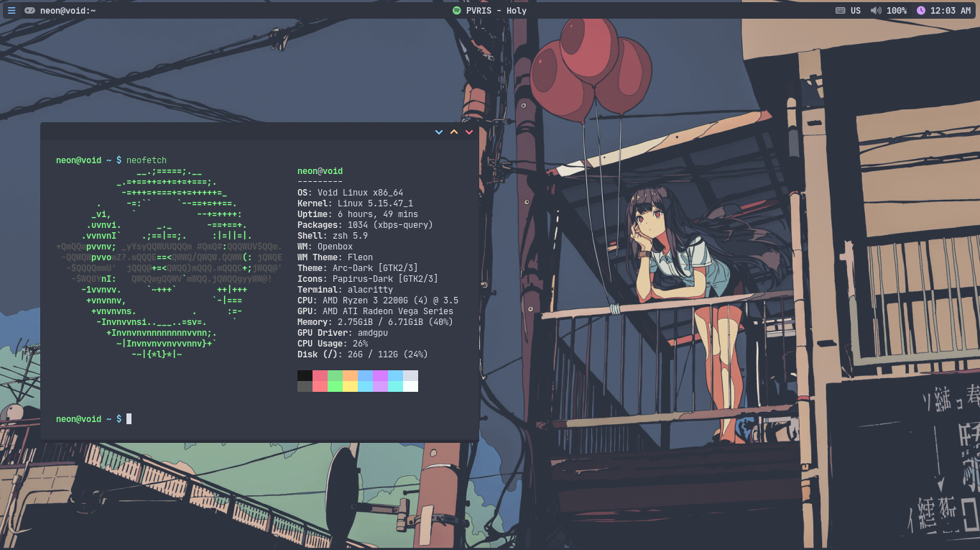
Task: Click the dark gray swatch in the neofetch palette
Action: coord(305,387)
